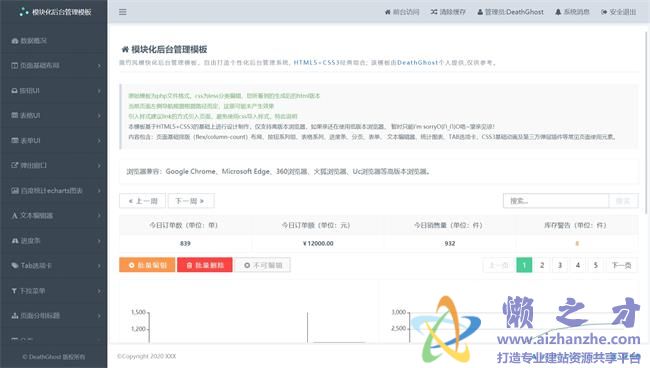The height and width of the screenshot is (368, 650).
Task: Go to pagination page 2
Action: [542, 265]
